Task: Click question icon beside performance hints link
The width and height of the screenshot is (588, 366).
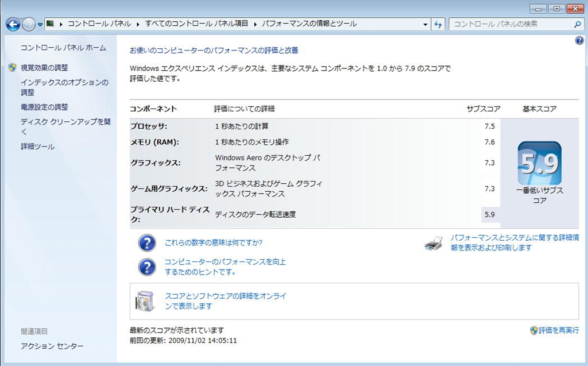Action: pos(147,267)
